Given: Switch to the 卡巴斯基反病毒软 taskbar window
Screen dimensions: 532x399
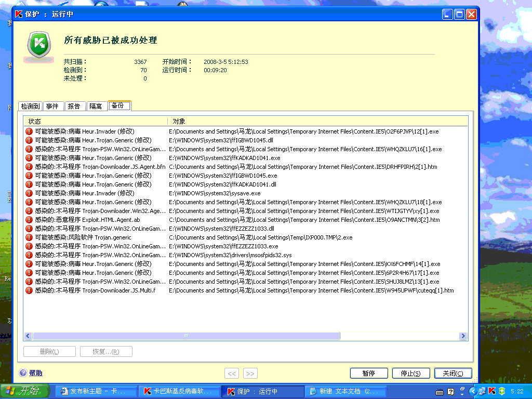Looking at the screenshot, I should (x=179, y=391).
